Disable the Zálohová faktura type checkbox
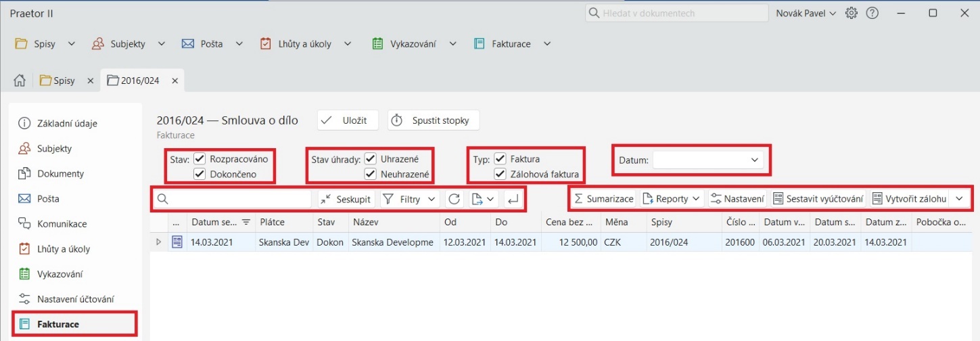 pyautogui.click(x=500, y=174)
